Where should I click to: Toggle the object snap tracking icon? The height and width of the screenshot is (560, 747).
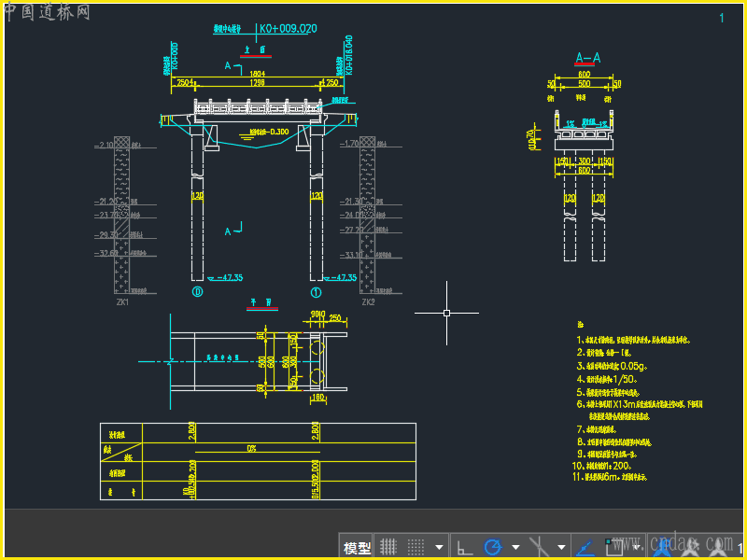coord(585,547)
